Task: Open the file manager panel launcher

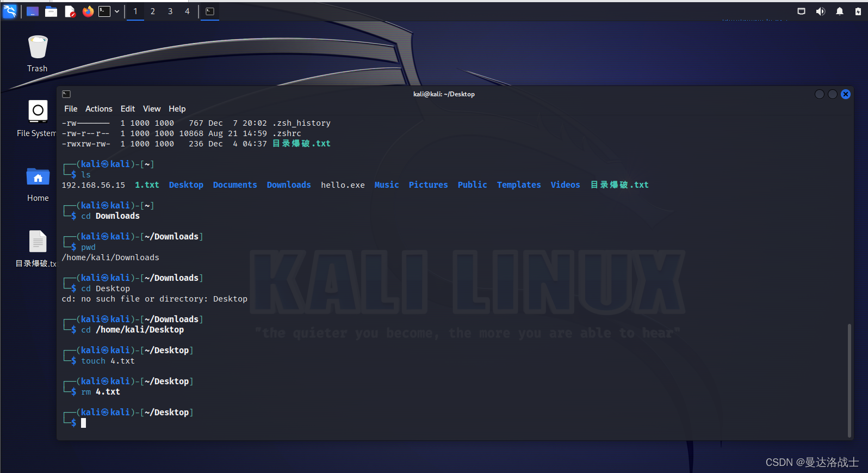Action: point(51,11)
